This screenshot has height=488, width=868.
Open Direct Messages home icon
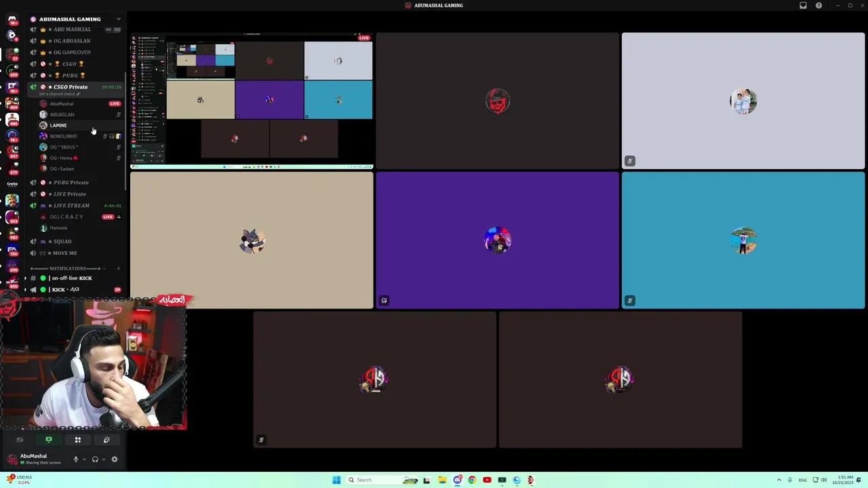pos(12,20)
